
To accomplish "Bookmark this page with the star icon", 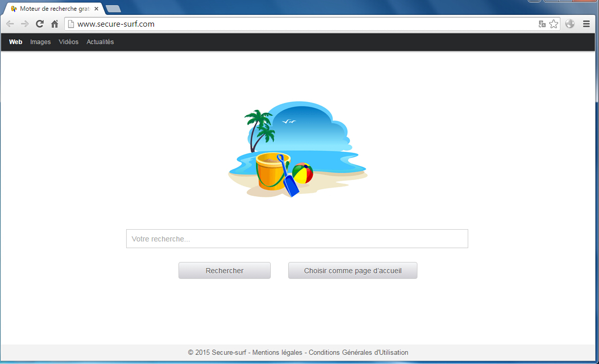I will 553,24.
